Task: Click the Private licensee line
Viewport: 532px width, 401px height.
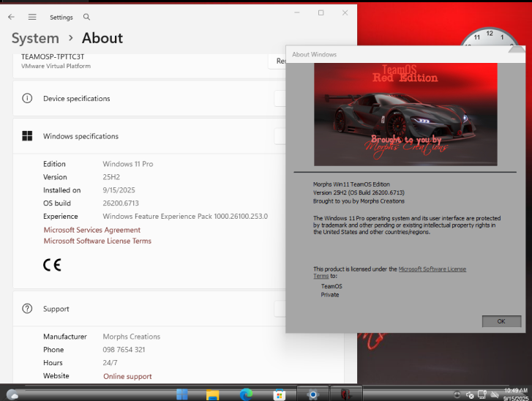Action: [x=330, y=295]
